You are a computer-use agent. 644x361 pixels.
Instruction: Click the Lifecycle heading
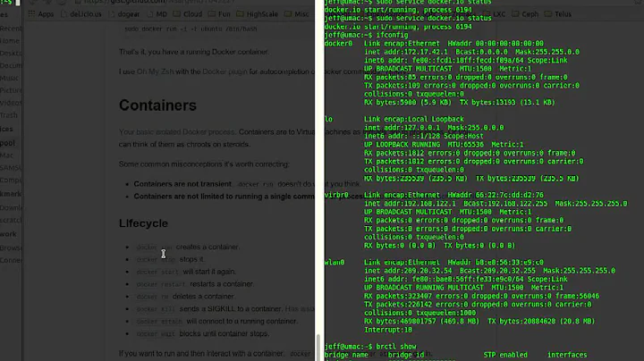coord(143,223)
